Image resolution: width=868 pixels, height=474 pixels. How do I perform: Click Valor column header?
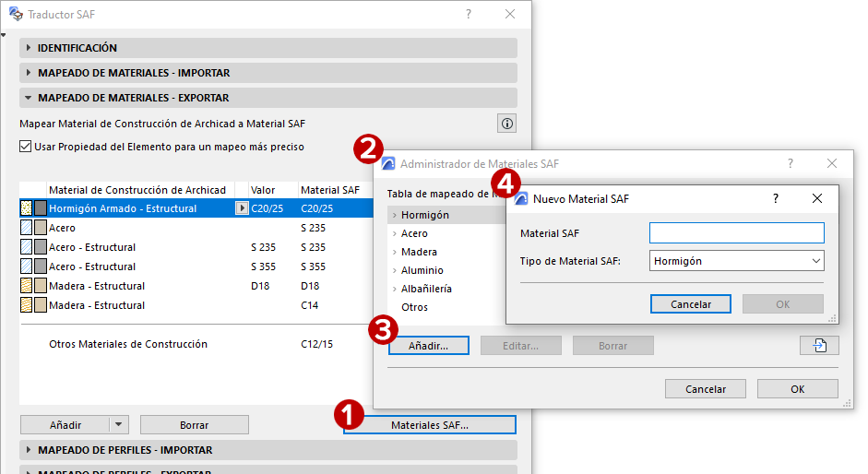click(x=263, y=190)
